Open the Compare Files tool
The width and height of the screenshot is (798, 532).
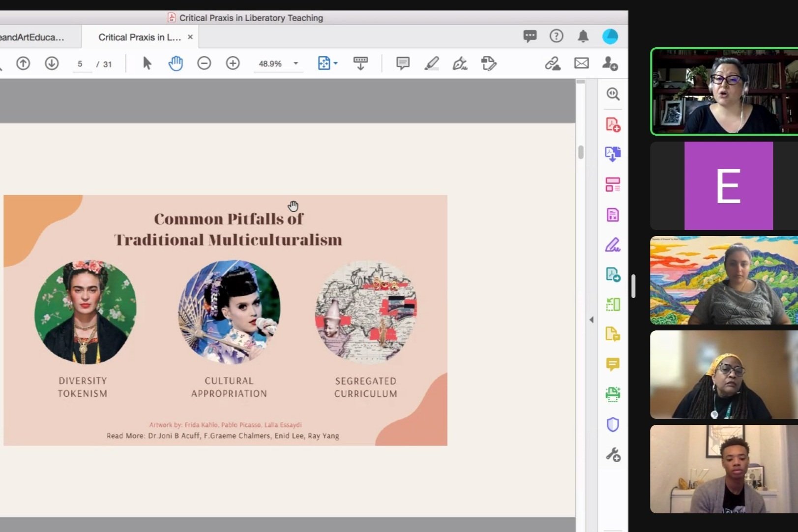click(x=613, y=304)
